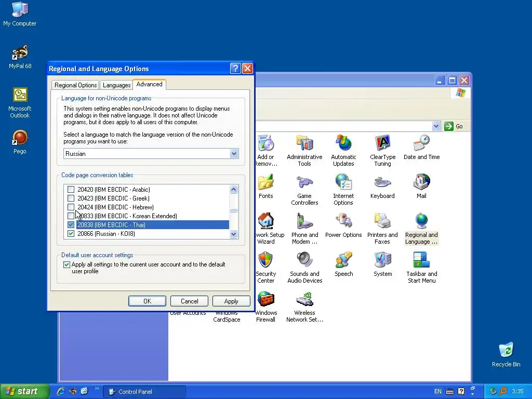Expand the Control Panel address bar dropdown
Viewport: 532px width, 399px height.
[436, 126]
